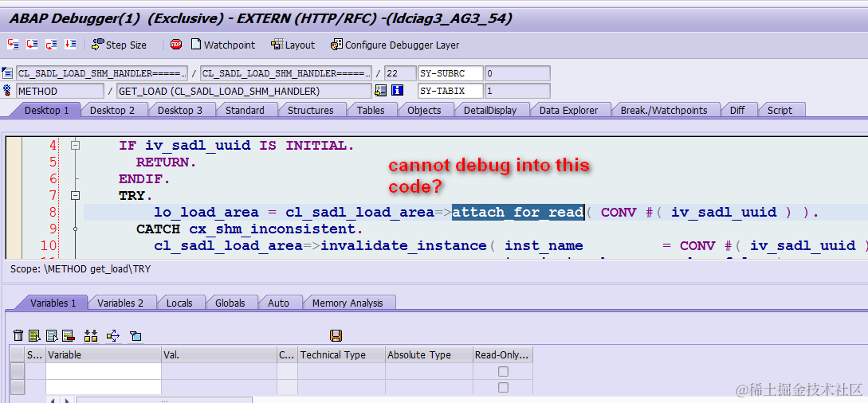Switch to Desktop 1 tab
This screenshot has height=403, width=868.
point(46,110)
